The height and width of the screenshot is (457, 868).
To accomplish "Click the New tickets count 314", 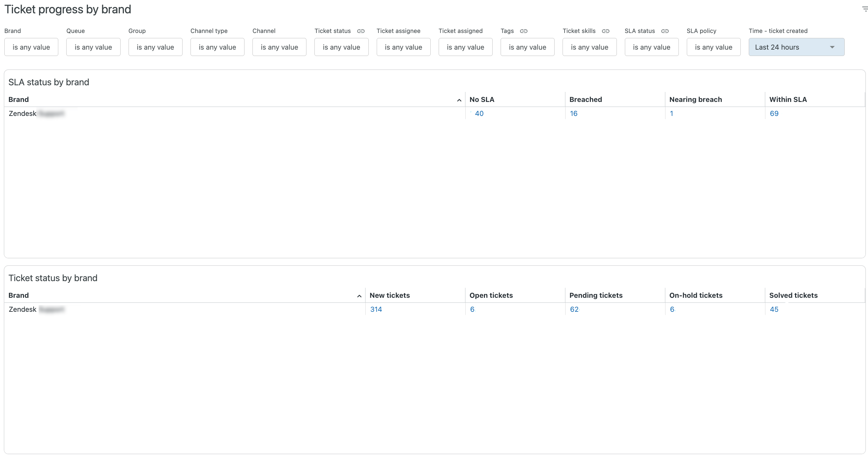I will coord(376,309).
